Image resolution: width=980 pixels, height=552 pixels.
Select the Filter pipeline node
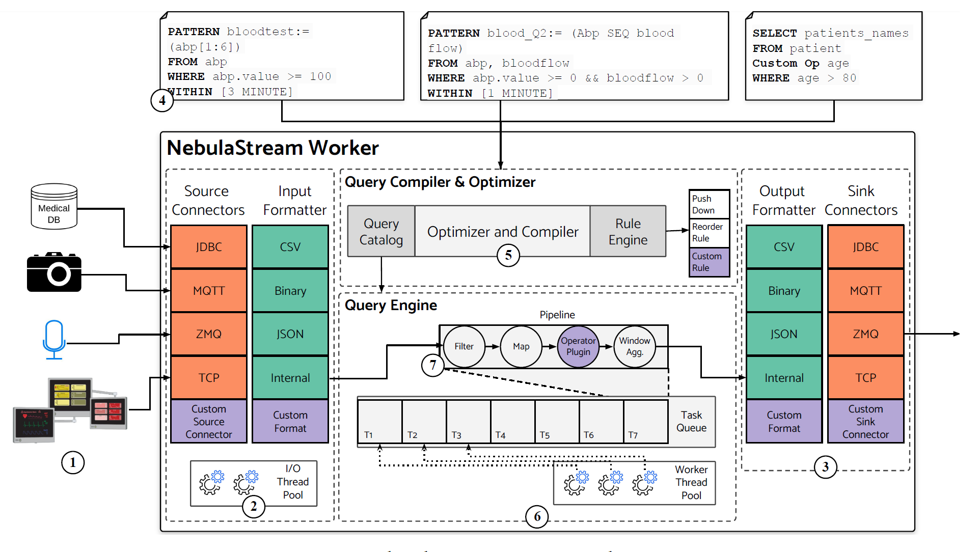tap(464, 346)
